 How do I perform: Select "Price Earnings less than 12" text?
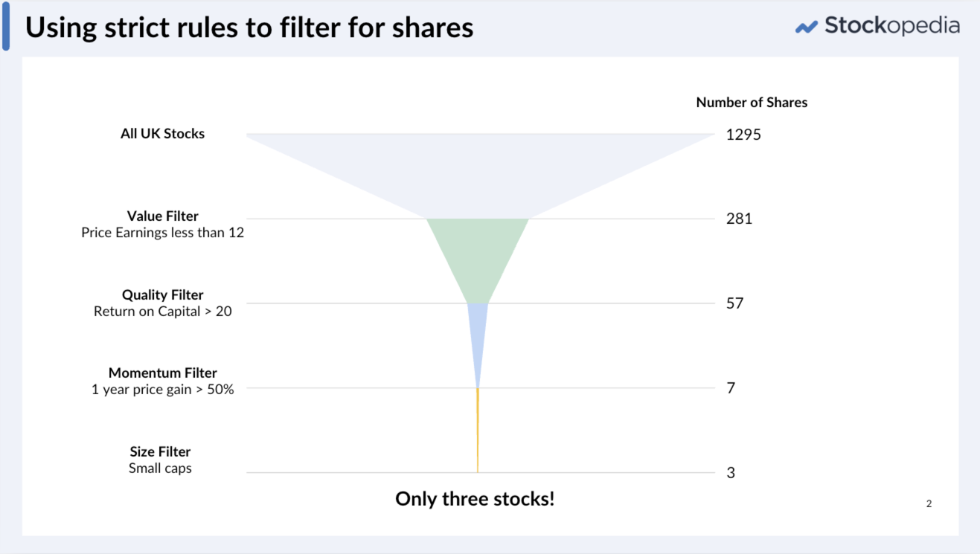click(x=162, y=233)
